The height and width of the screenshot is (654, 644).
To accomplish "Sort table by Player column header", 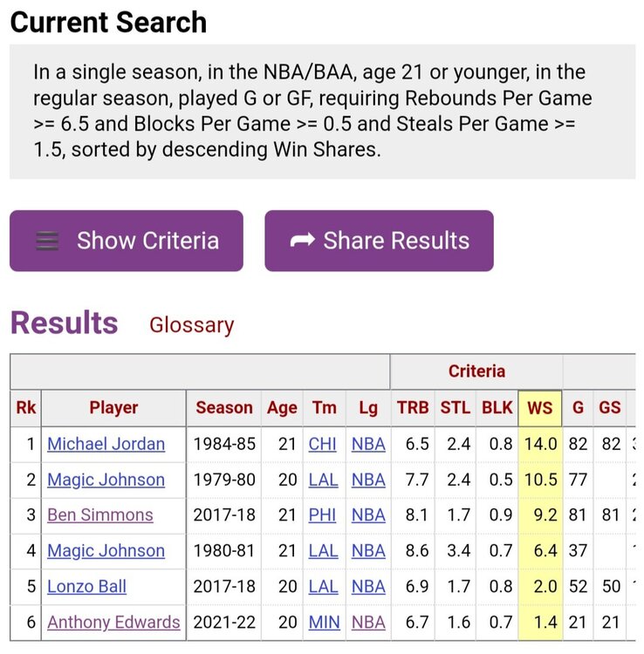I will pos(113,407).
